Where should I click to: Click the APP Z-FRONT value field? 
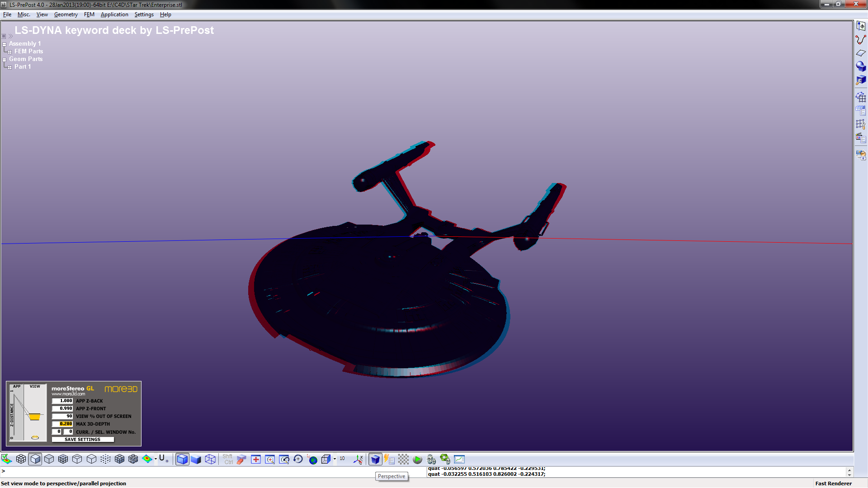pyautogui.click(x=62, y=408)
